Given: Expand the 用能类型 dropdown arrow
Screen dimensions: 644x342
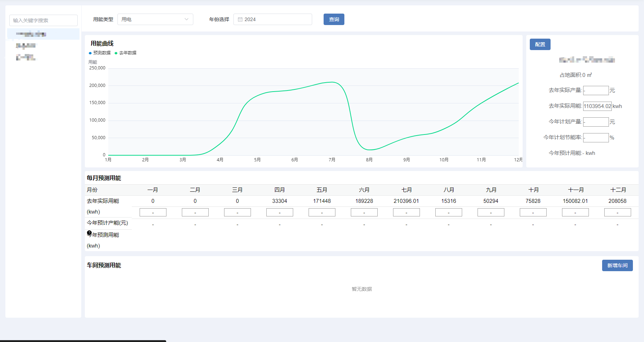Looking at the screenshot, I should [187, 19].
